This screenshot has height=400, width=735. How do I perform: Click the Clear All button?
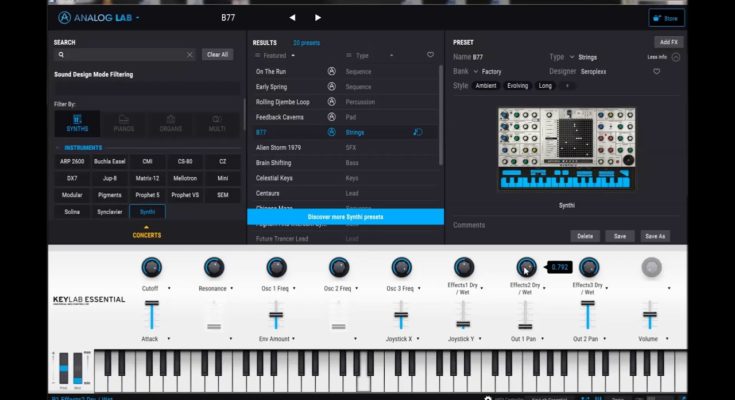click(217, 55)
